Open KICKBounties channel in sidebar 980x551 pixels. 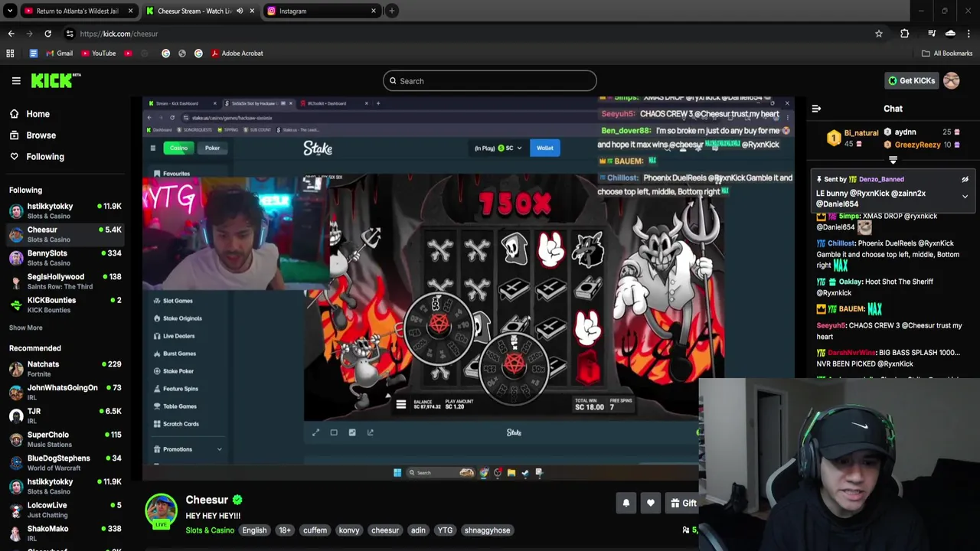[x=66, y=305]
